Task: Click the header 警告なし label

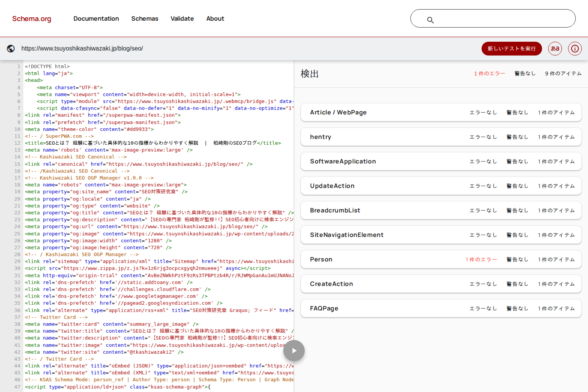Action: 525,73
